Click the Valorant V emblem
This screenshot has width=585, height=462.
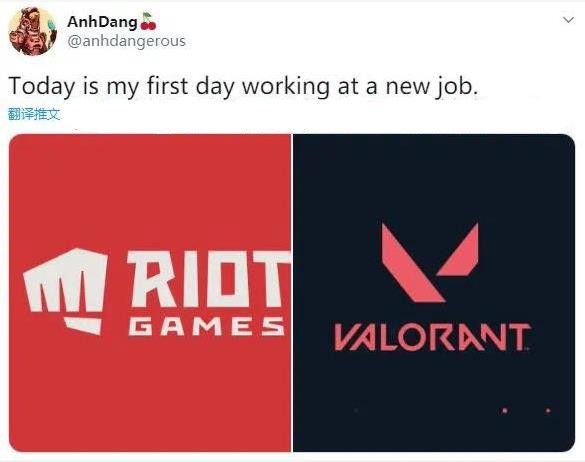click(430, 262)
